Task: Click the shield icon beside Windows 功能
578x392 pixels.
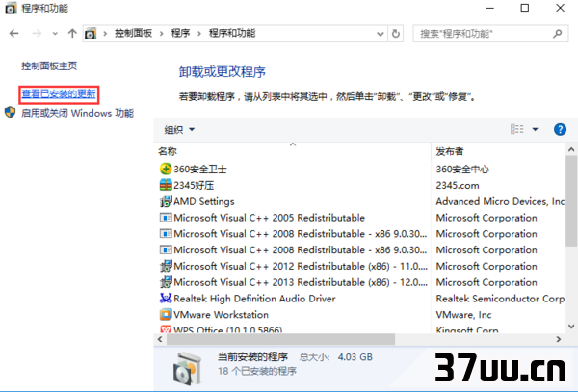Action: click(x=10, y=113)
